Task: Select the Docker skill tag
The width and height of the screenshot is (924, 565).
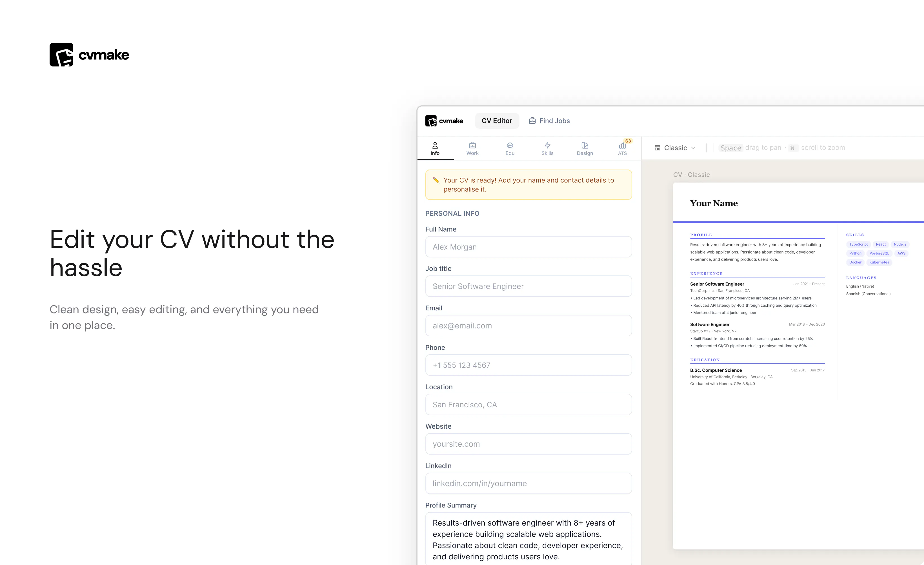Action: 855,263
